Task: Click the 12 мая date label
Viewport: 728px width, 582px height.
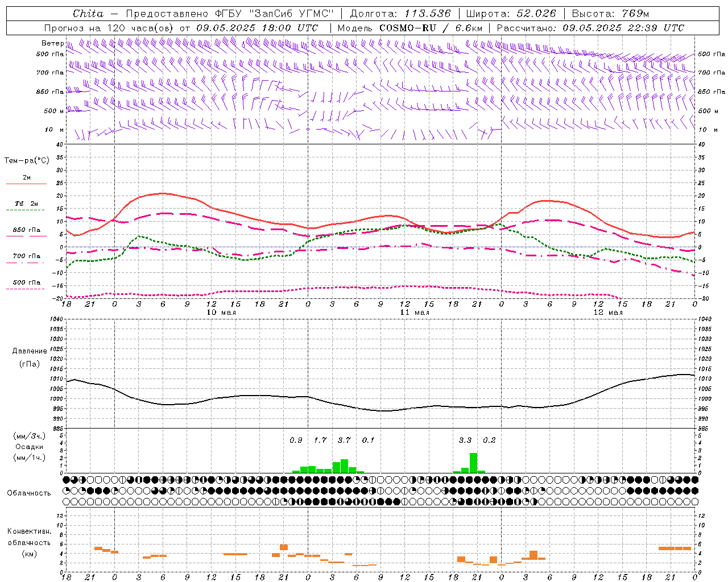Action: [607, 313]
